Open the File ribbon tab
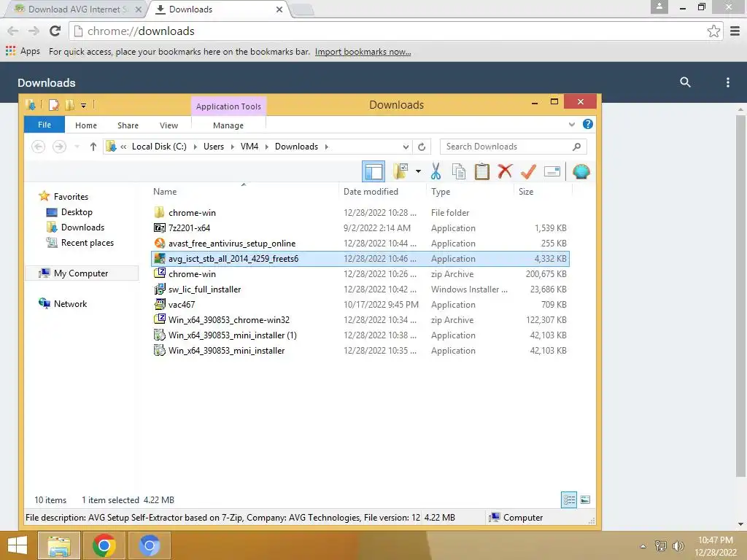This screenshot has width=747, height=560. pyautogui.click(x=44, y=124)
